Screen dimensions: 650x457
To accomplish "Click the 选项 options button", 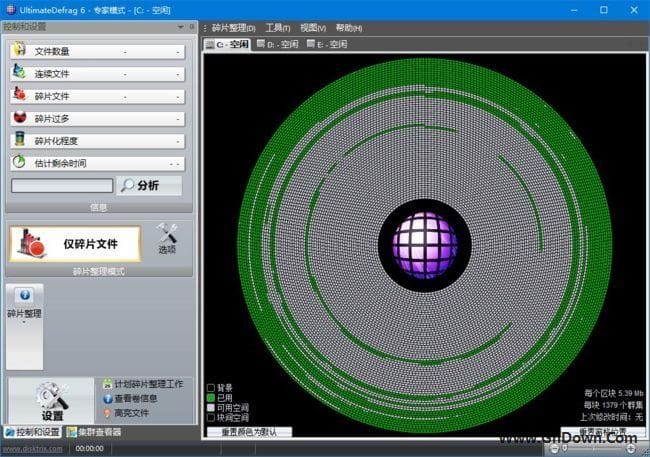I will click(167, 239).
